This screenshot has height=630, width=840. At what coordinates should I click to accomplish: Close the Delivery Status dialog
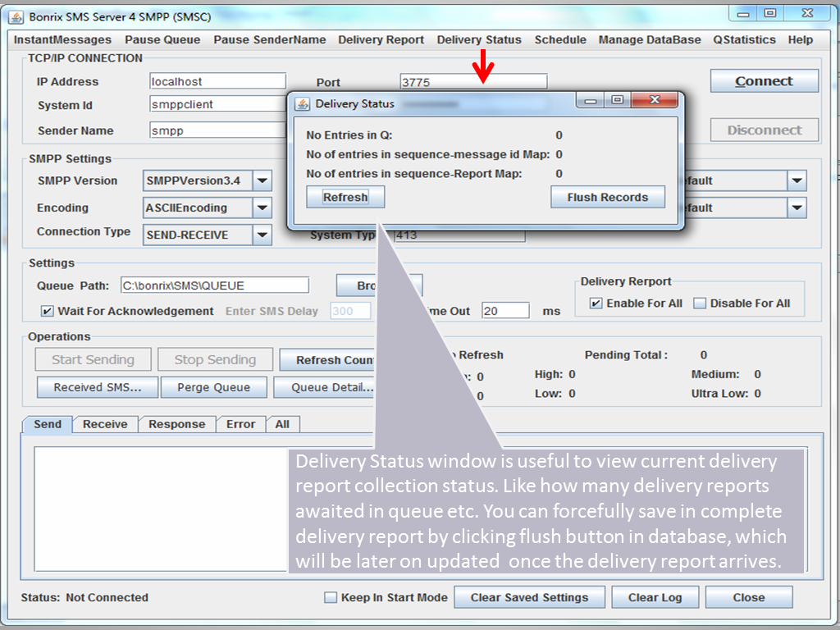654,100
